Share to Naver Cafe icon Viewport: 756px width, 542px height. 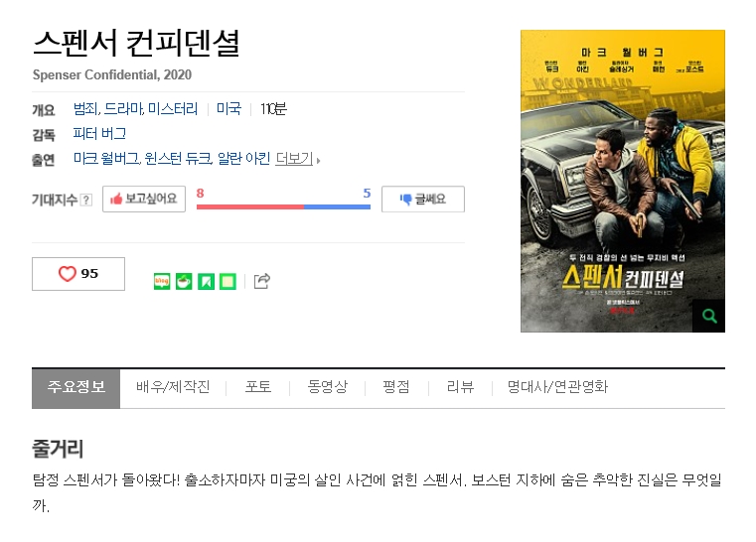coord(184,282)
